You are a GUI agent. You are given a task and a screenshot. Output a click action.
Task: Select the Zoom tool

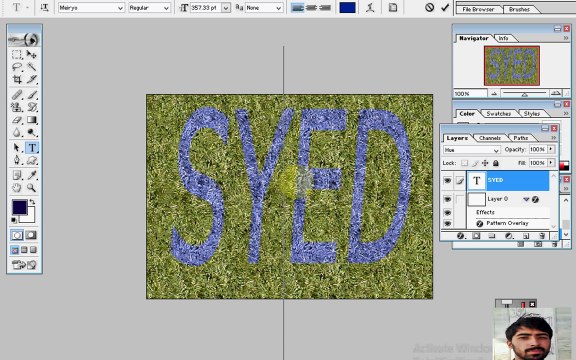click(x=32, y=188)
